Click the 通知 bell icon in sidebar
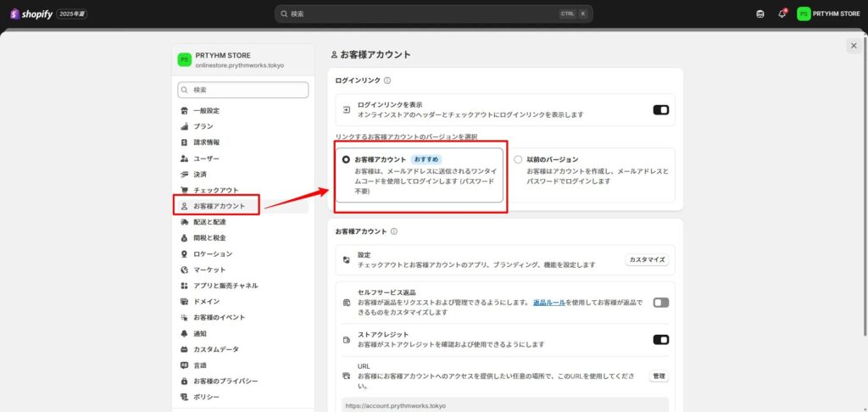 pos(184,334)
